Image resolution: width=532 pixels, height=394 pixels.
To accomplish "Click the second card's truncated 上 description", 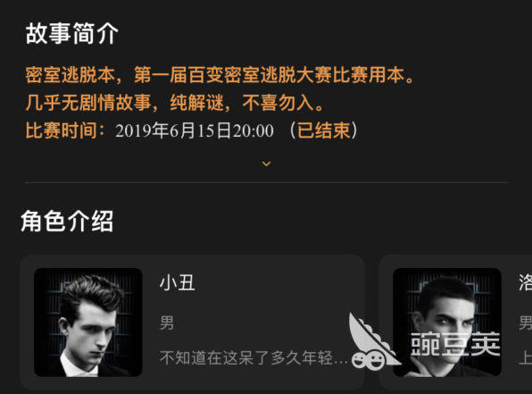I will [526, 357].
